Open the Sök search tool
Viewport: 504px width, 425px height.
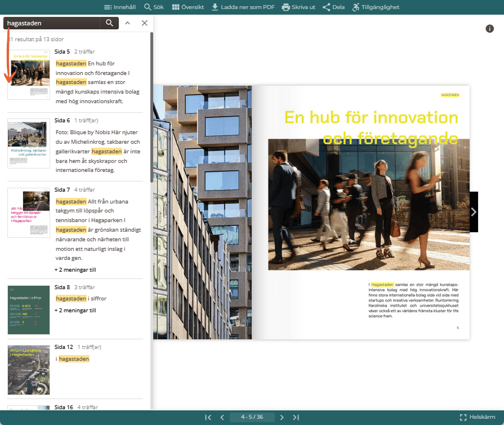(x=154, y=7)
